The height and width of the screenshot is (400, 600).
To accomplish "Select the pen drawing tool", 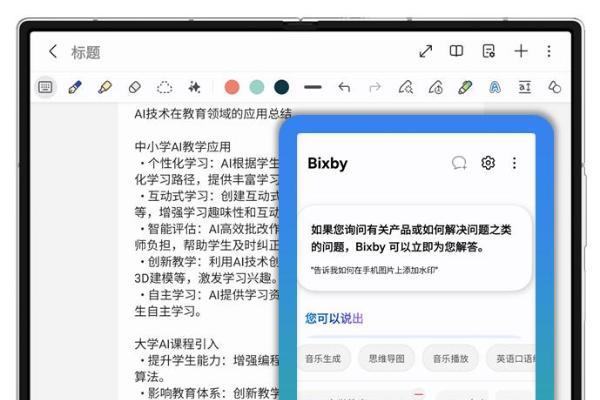I will point(75,87).
